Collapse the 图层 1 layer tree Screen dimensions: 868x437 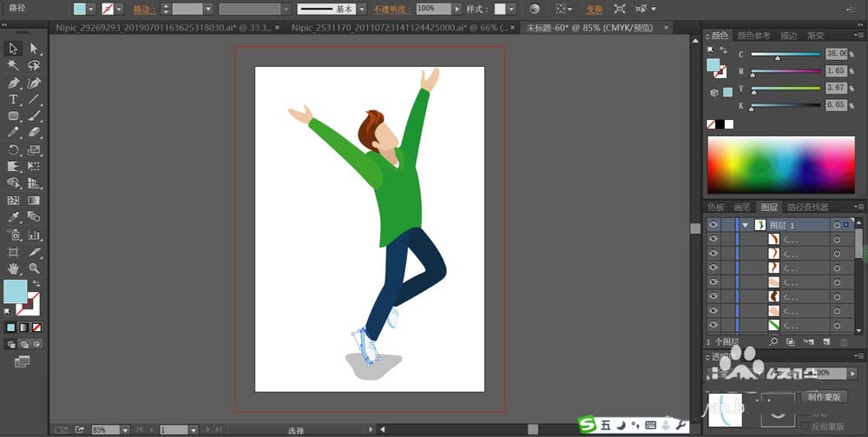745,225
